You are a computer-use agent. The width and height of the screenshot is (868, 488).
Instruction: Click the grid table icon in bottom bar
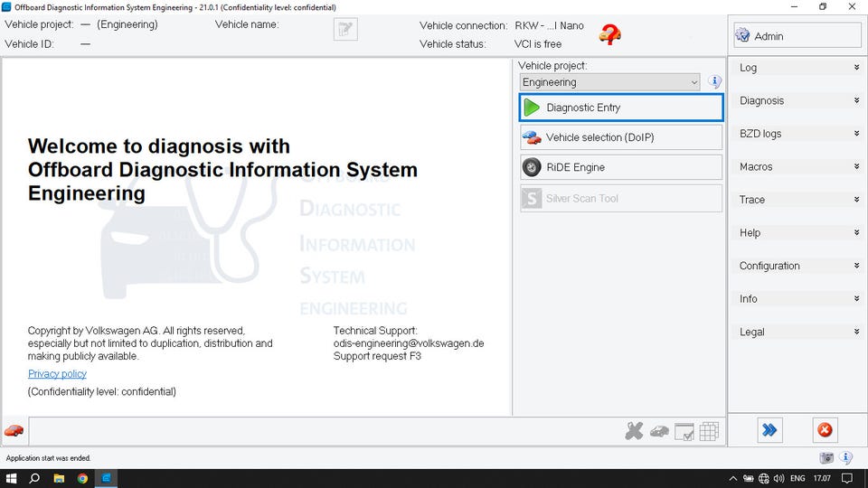(709, 431)
